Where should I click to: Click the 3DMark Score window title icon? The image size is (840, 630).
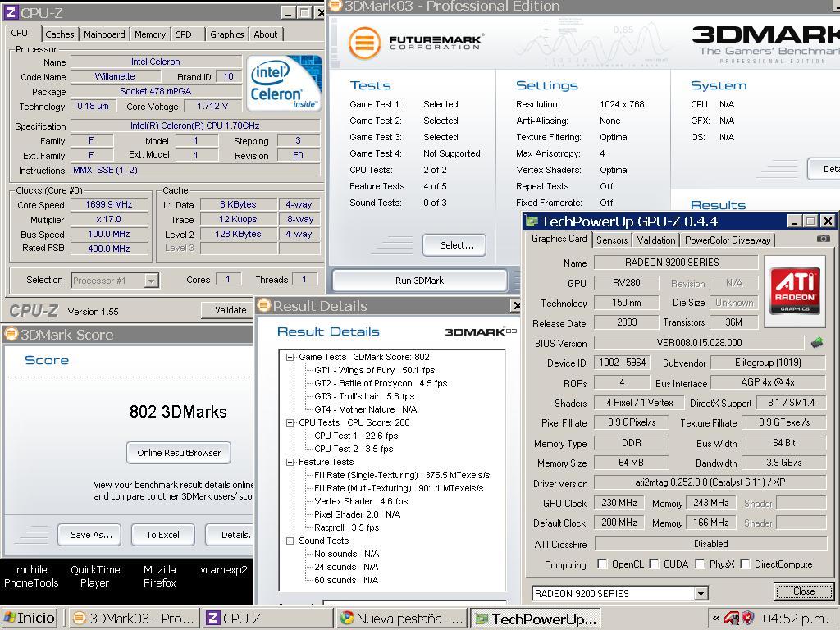(x=11, y=335)
